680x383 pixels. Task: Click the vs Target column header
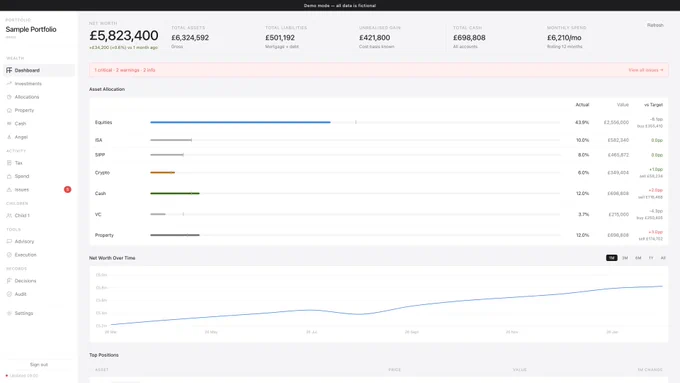pos(653,105)
